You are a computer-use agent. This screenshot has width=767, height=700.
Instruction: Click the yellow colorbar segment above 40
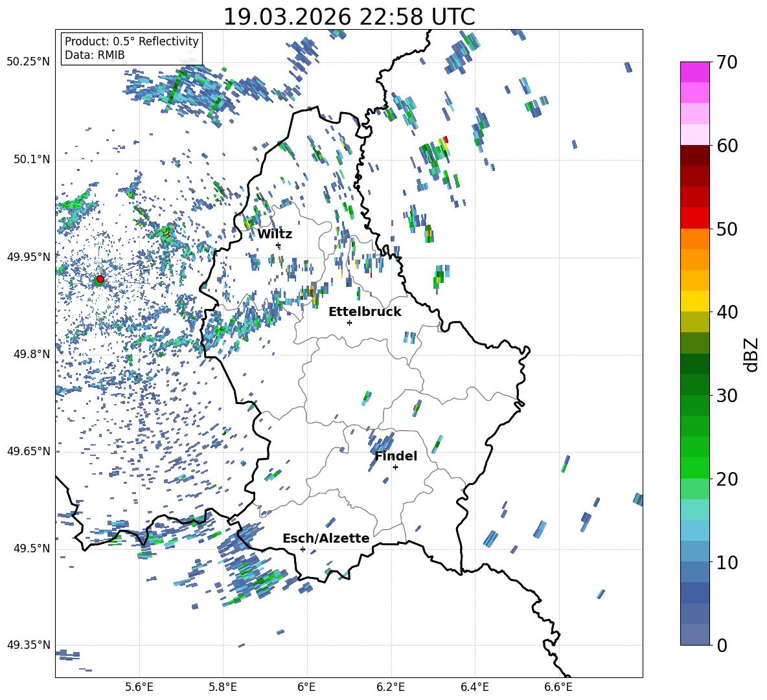tap(695, 301)
